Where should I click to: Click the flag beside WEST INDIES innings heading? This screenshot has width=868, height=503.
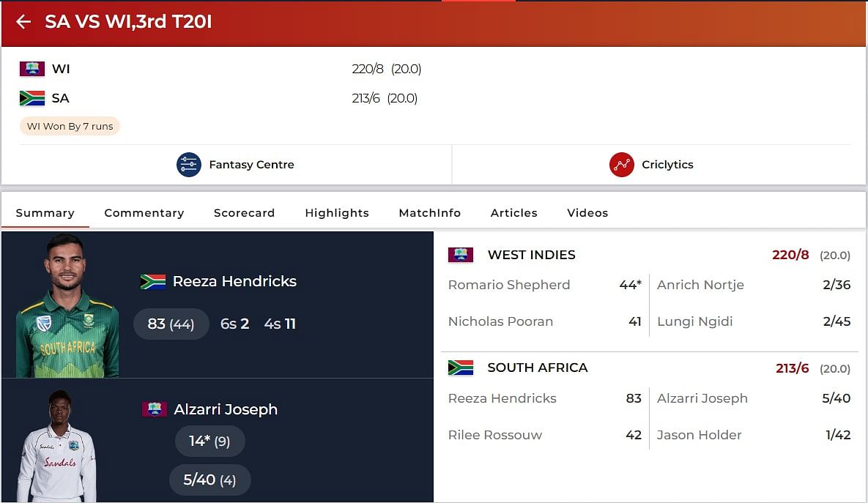point(461,255)
